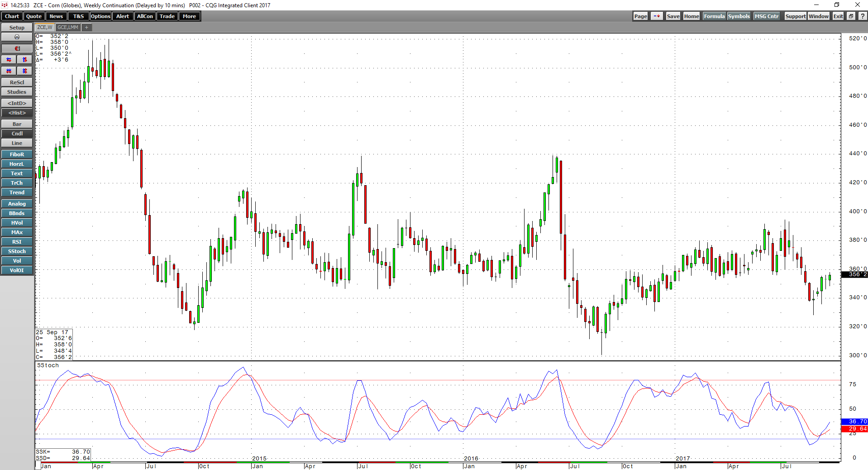Open the Page menu button

click(640, 16)
